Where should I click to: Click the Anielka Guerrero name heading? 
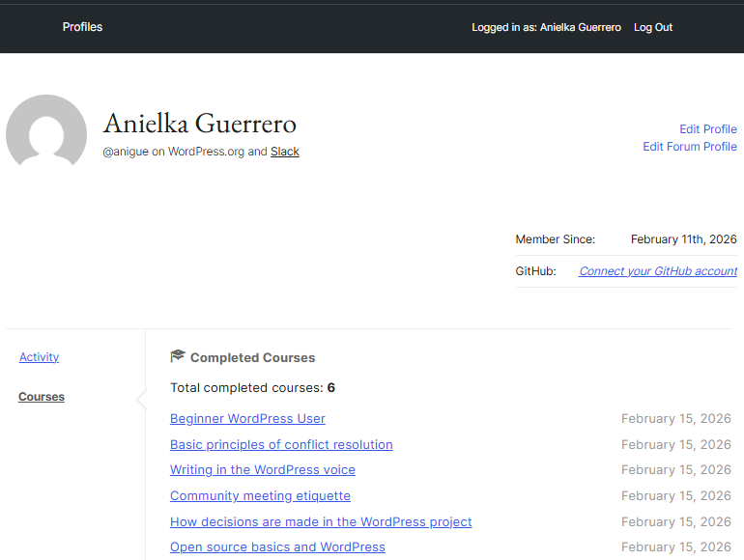click(x=200, y=124)
